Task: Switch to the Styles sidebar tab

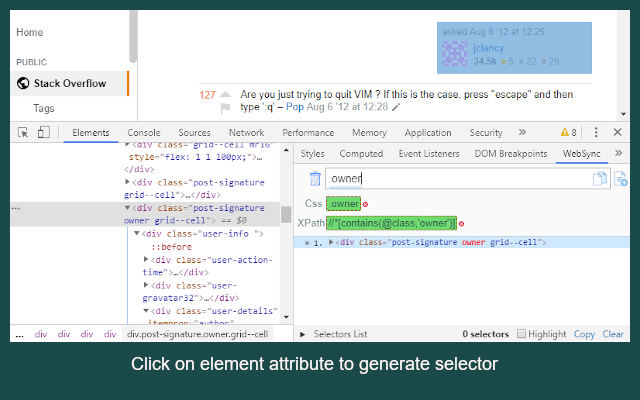Action: point(313,154)
